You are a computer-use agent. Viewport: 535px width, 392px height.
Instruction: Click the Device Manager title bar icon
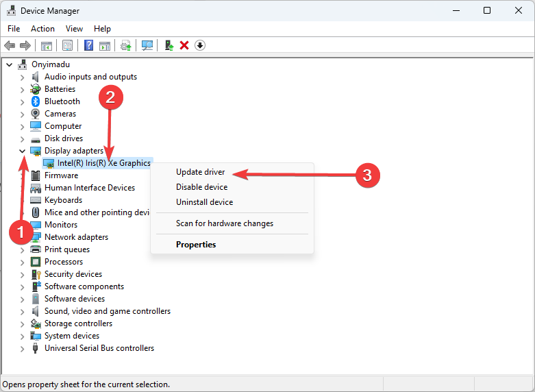click(x=11, y=10)
